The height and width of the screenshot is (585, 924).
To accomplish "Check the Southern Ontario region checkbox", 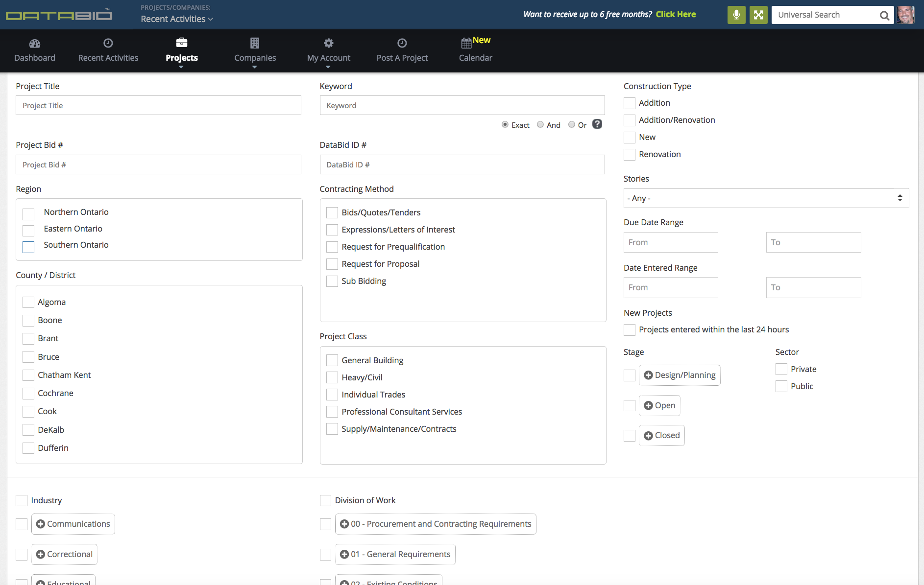I will pyautogui.click(x=28, y=247).
